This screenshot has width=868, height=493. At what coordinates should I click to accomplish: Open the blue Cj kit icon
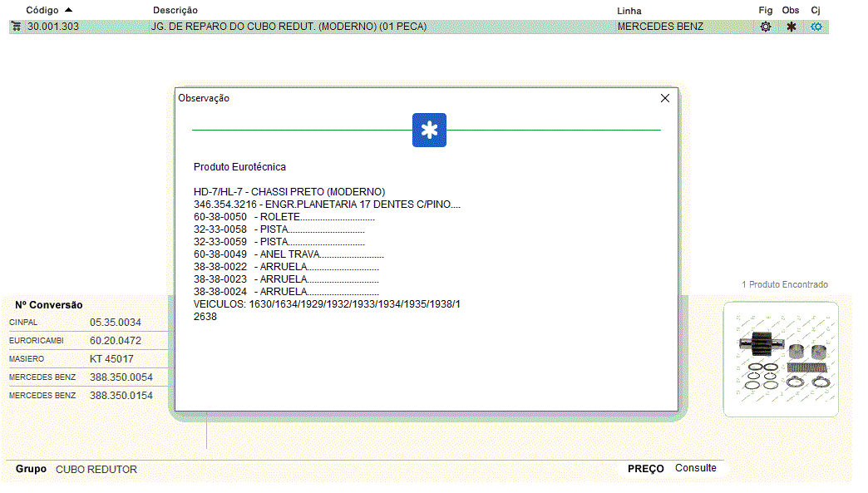click(816, 27)
